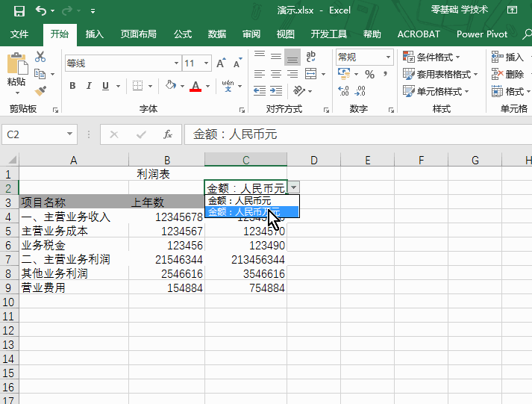
Task: Toggle Italic formatting
Action: [x=89, y=86]
